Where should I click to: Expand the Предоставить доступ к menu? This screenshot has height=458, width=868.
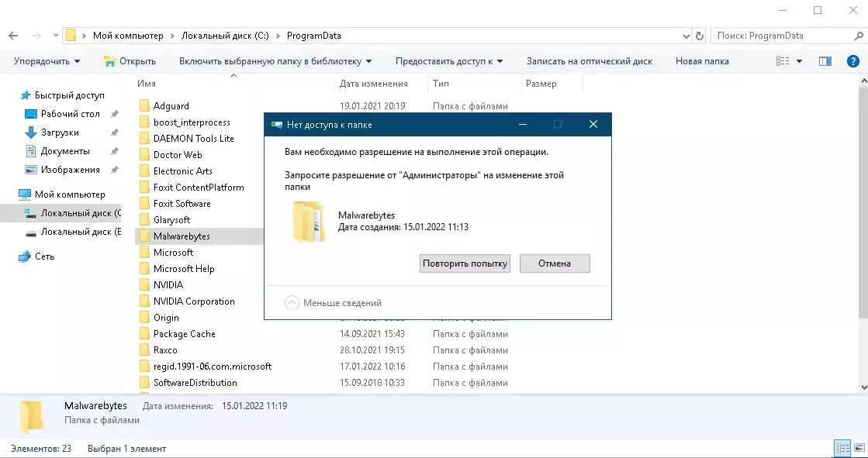(x=449, y=61)
